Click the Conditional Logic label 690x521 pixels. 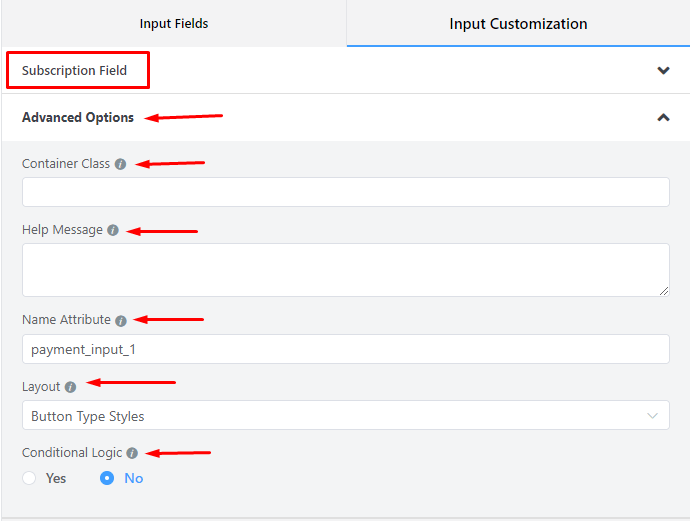tap(72, 453)
